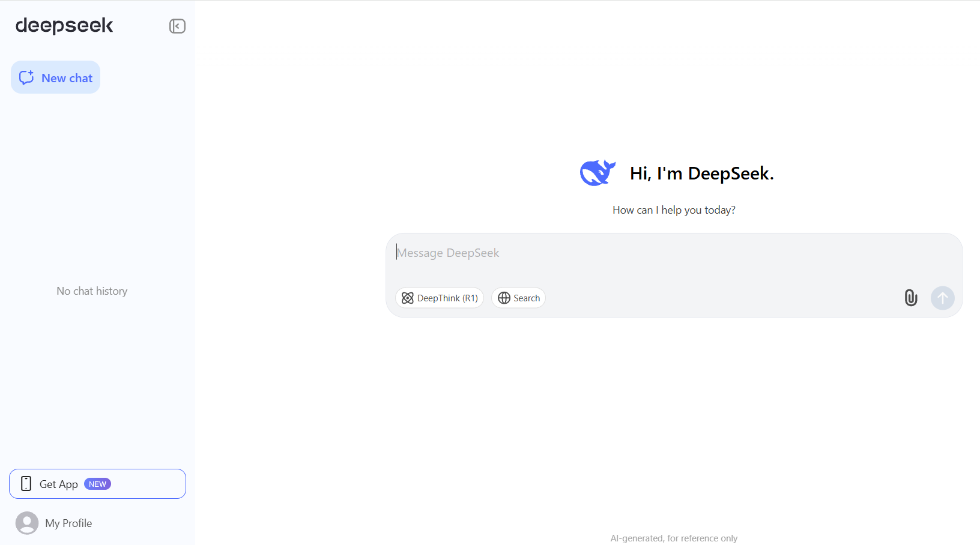Click the deepseek logo in sidebar

tap(64, 25)
